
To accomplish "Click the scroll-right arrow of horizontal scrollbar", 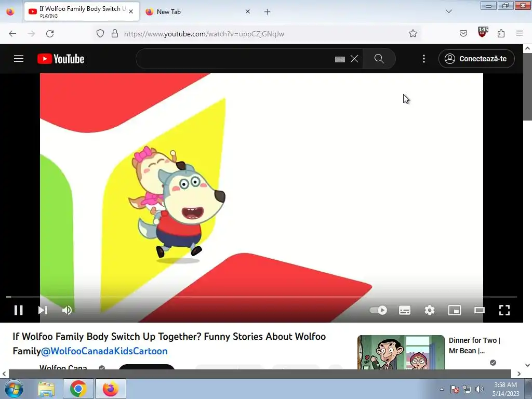I will (519, 374).
